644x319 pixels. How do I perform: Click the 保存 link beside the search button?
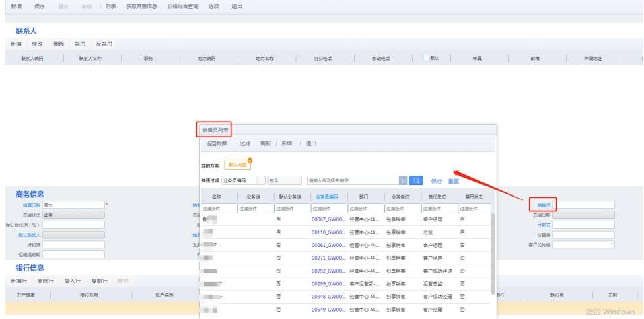pos(437,181)
